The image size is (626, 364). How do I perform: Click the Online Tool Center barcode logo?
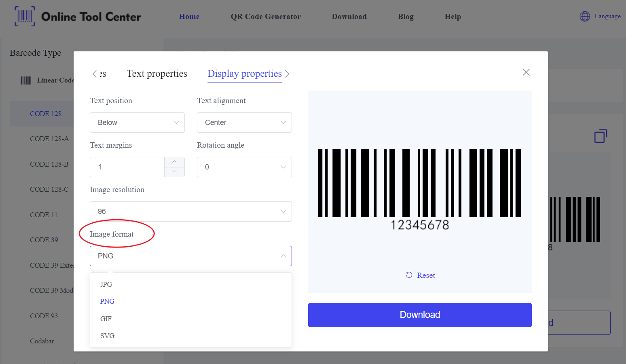25,16
